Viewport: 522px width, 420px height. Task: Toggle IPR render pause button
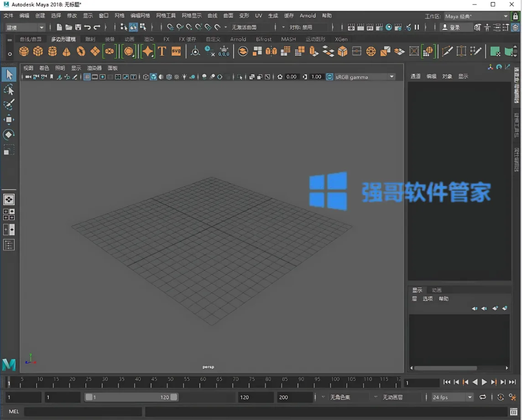tap(417, 27)
